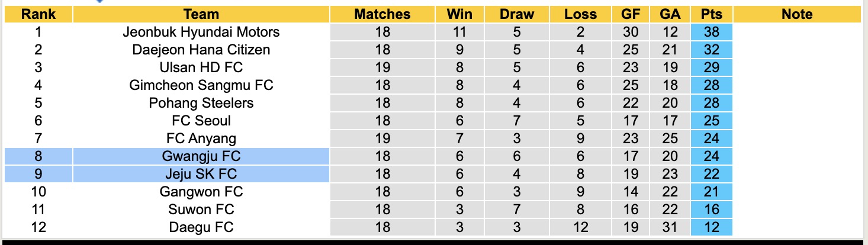Select Suwon FC team name

pyautogui.click(x=201, y=209)
